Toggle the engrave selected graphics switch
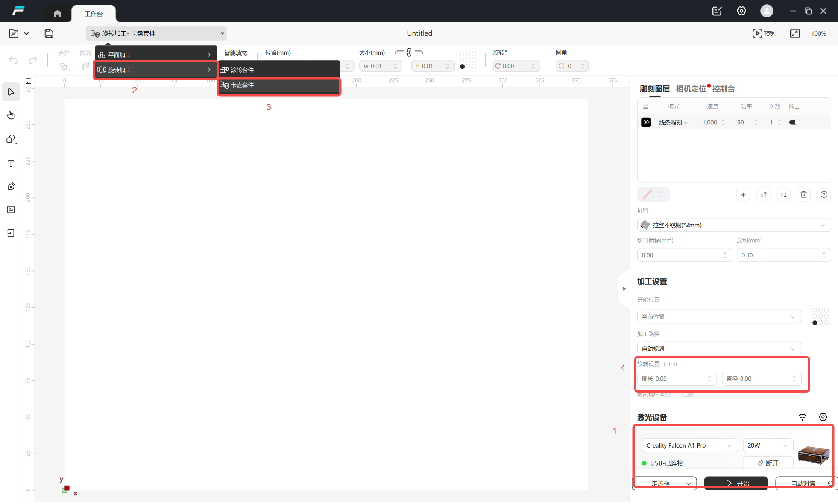The width and height of the screenshot is (838, 504). [x=688, y=394]
